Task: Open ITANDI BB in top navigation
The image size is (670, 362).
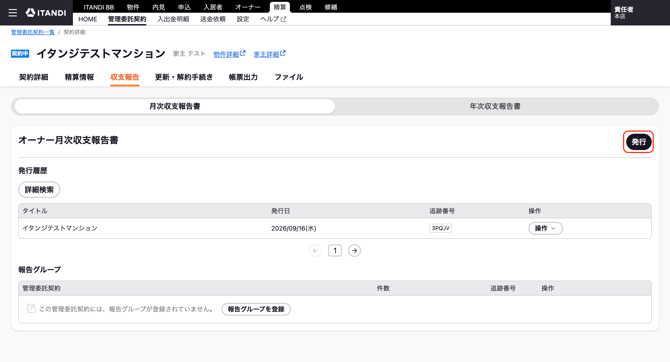Action: pyautogui.click(x=99, y=7)
